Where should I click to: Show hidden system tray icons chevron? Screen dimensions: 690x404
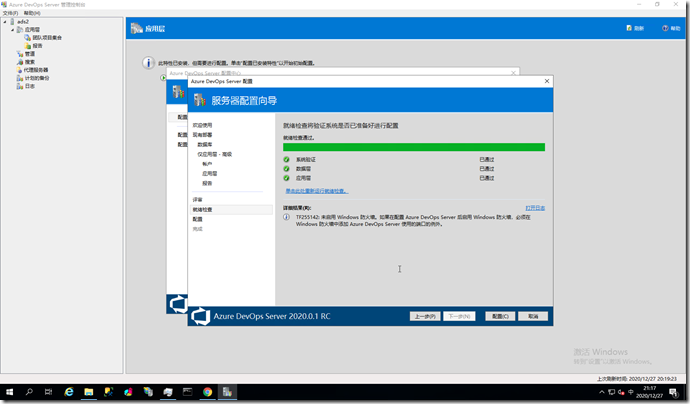tap(602, 392)
